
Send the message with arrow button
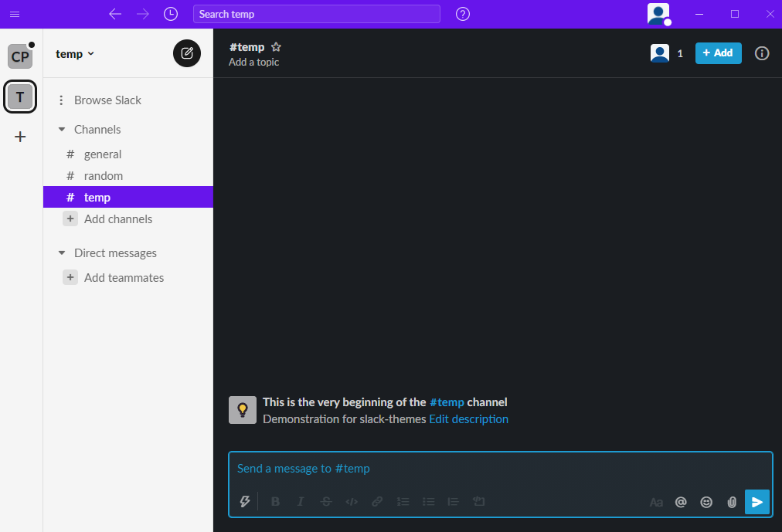tap(757, 502)
